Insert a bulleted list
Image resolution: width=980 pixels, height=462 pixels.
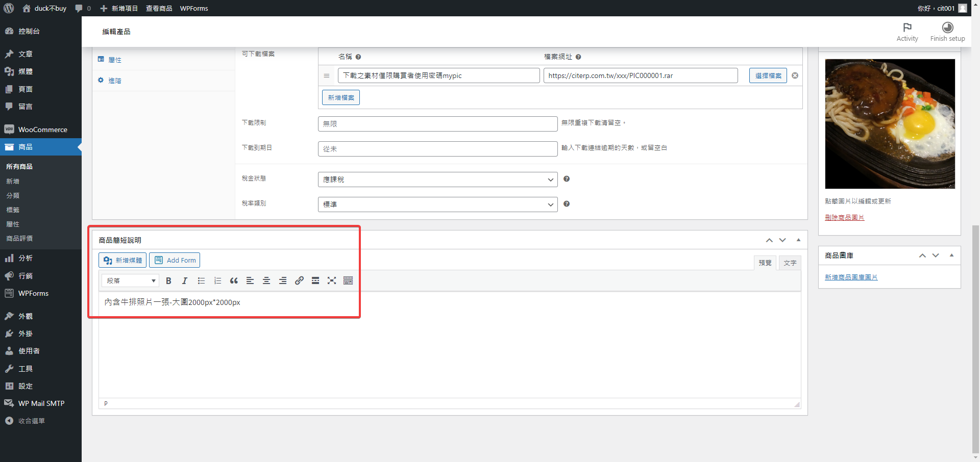pyautogui.click(x=201, y=281)
